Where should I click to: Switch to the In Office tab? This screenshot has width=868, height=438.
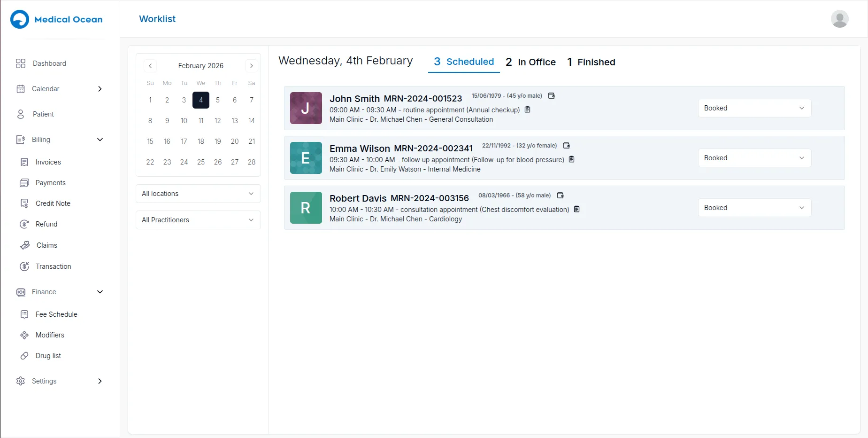[530, 62]
